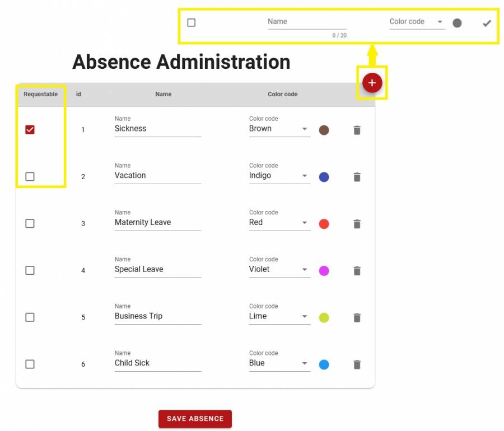Check Requestable box in new absence row

(192, 23)
